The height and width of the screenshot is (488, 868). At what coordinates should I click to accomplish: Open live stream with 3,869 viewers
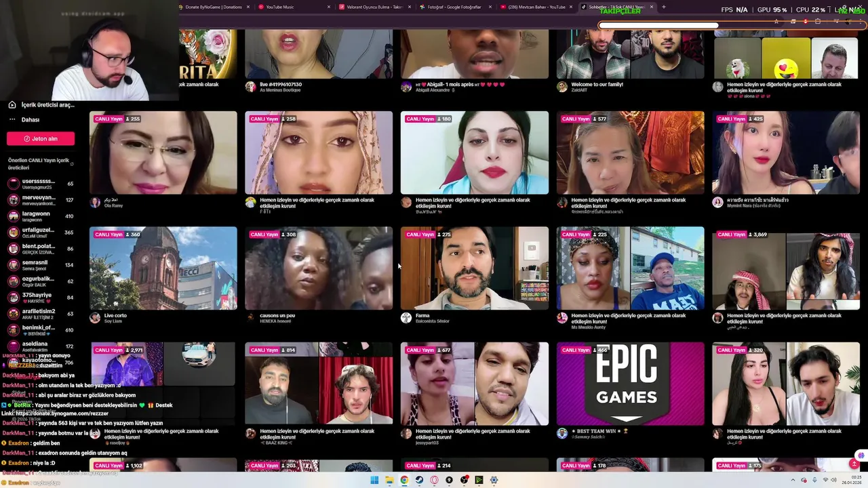[x=786, y=268]
